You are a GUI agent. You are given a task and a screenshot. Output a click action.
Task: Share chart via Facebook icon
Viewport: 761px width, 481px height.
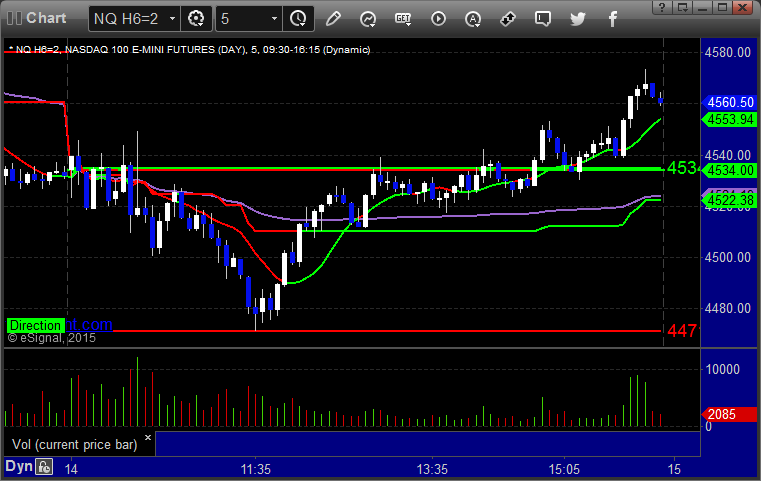pyautogui.click(x=613, y=19)
